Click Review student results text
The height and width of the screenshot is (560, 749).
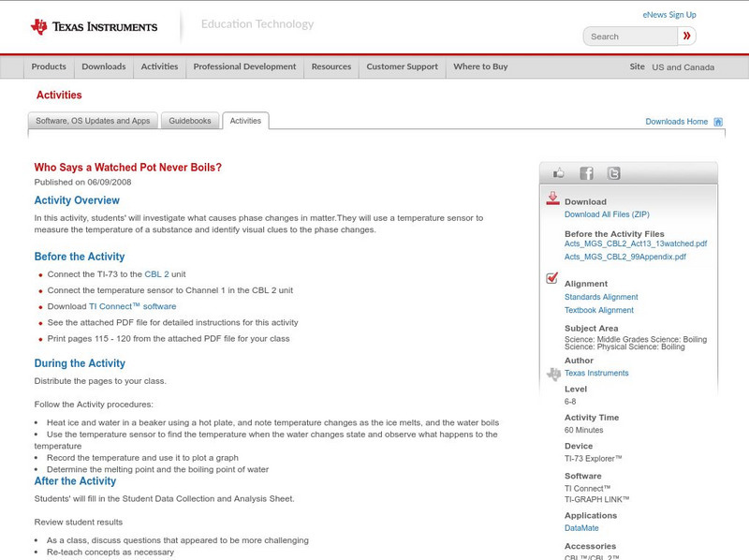(x=79, y=523)
